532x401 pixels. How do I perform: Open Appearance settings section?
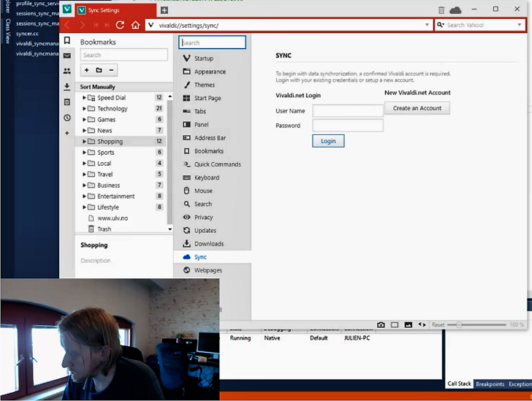click(x=212, y=72)
